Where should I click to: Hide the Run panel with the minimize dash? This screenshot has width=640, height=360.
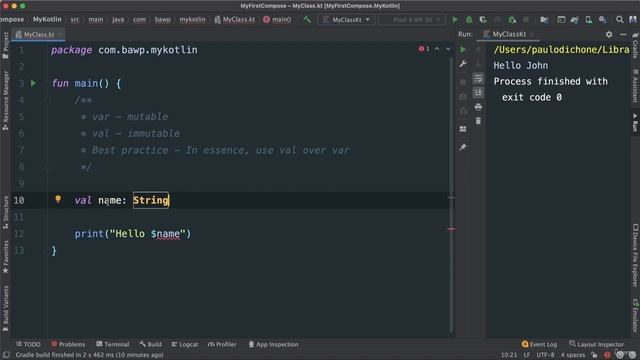[x=623, y=35]
